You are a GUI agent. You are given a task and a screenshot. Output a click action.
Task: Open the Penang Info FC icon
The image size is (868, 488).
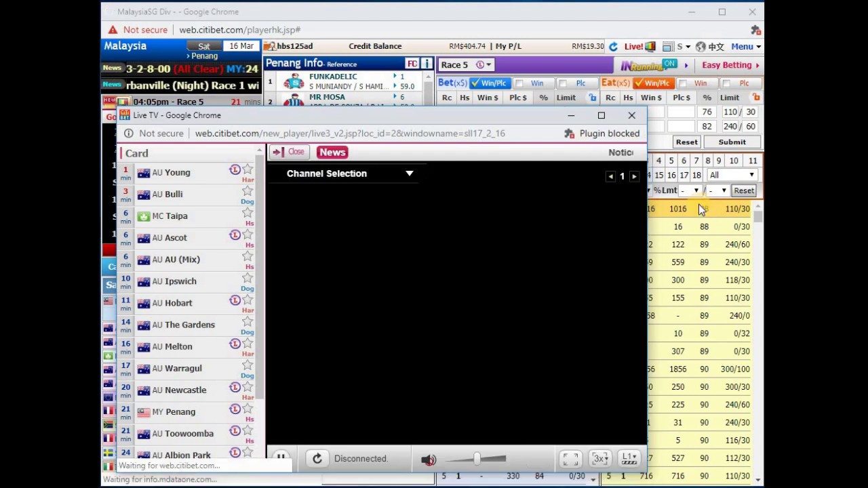(412, 64)
